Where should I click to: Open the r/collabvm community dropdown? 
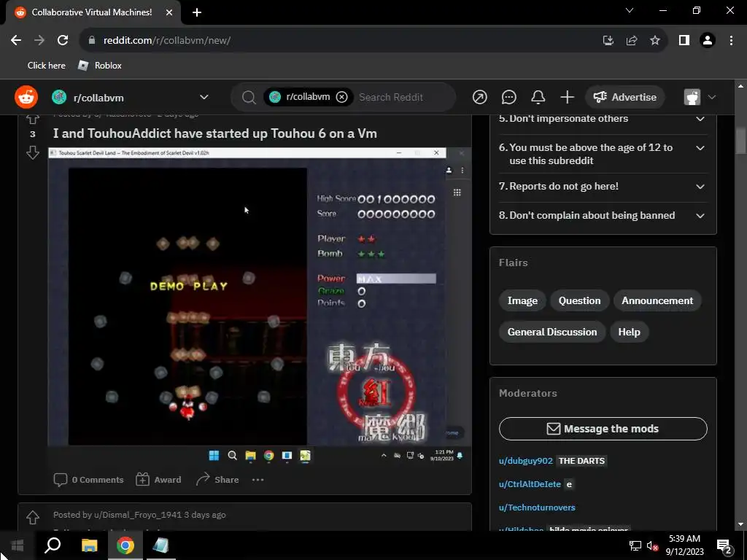tap(204, 97)
